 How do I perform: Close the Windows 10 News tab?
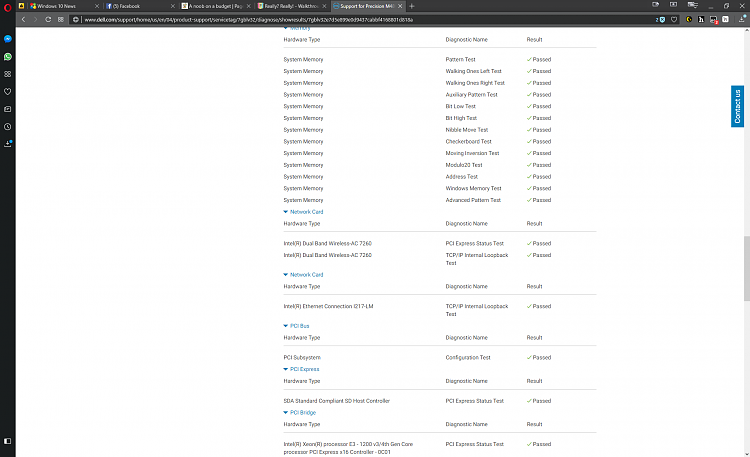click(x=97, y=6)
